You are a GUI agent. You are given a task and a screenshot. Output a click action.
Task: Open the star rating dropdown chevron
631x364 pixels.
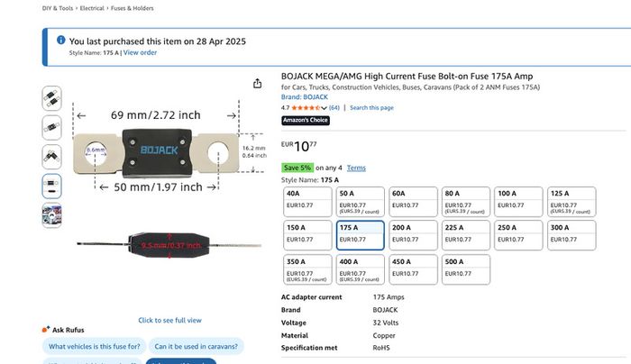[324, 108]
